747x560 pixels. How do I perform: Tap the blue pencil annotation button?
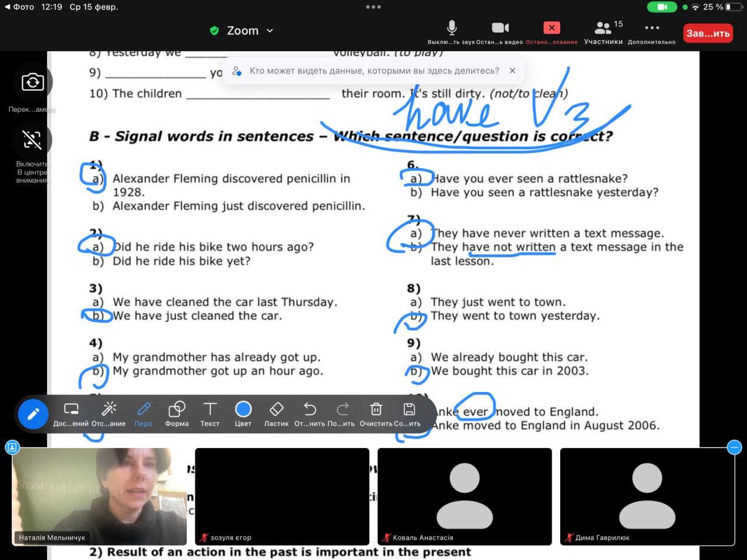tap(33, 414)
